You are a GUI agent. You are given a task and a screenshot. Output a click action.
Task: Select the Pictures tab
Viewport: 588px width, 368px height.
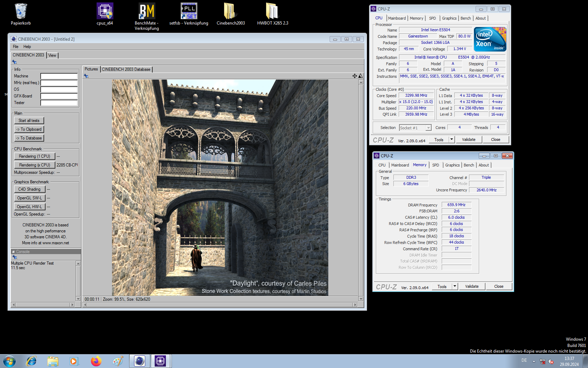coord(91,69)
